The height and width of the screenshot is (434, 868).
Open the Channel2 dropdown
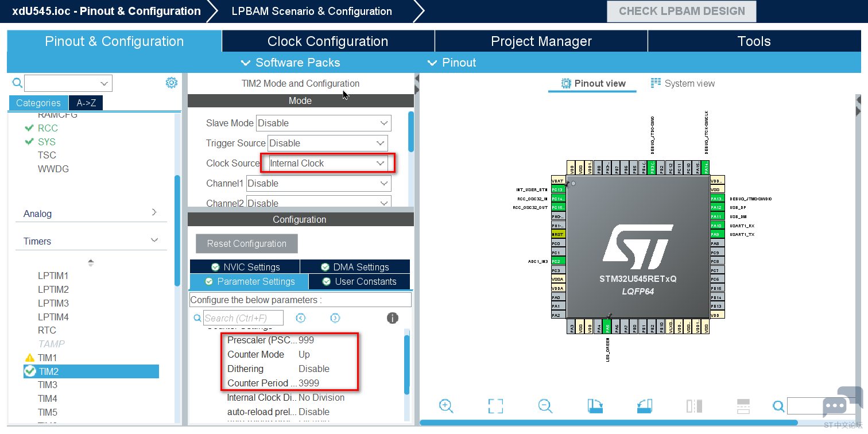[319, 203]
